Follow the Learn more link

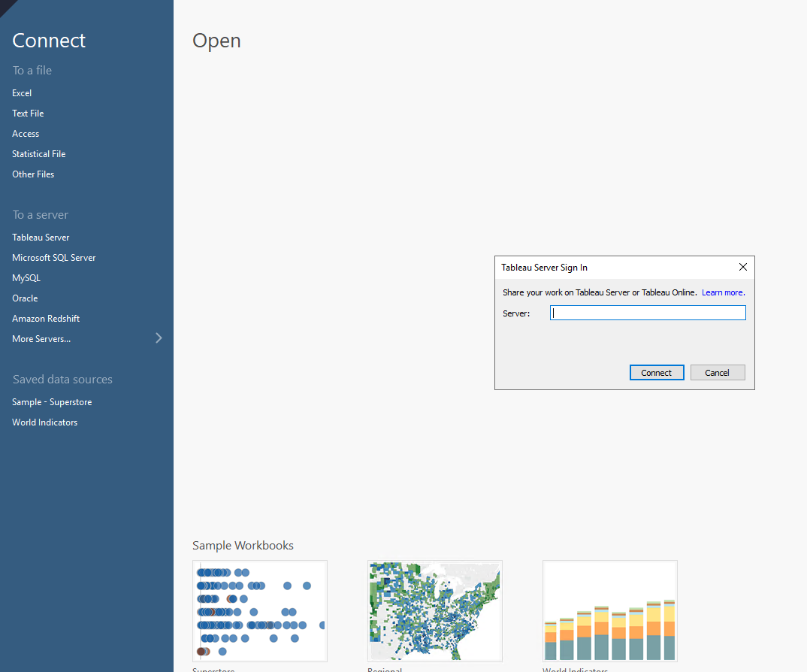tap(723, 292)
